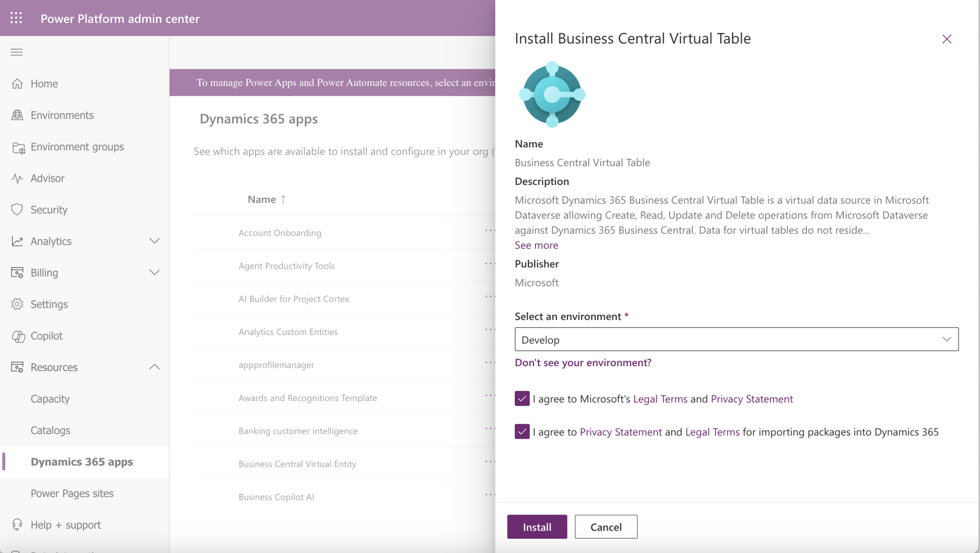Expand the Analytics menu chevron

tap(155, 241)
